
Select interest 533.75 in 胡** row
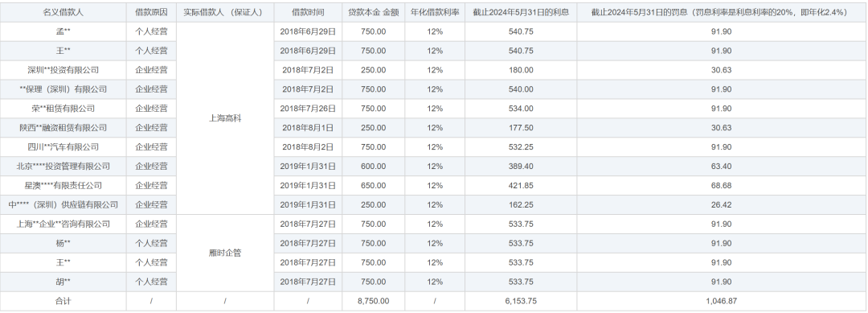tap(521, 282)
